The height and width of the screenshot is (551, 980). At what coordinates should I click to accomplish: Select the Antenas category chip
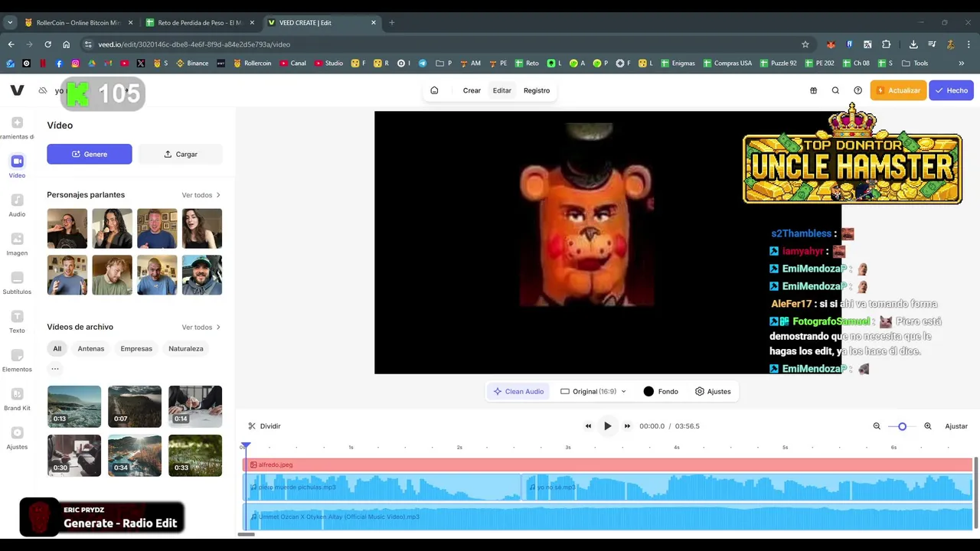coord(90,348)
